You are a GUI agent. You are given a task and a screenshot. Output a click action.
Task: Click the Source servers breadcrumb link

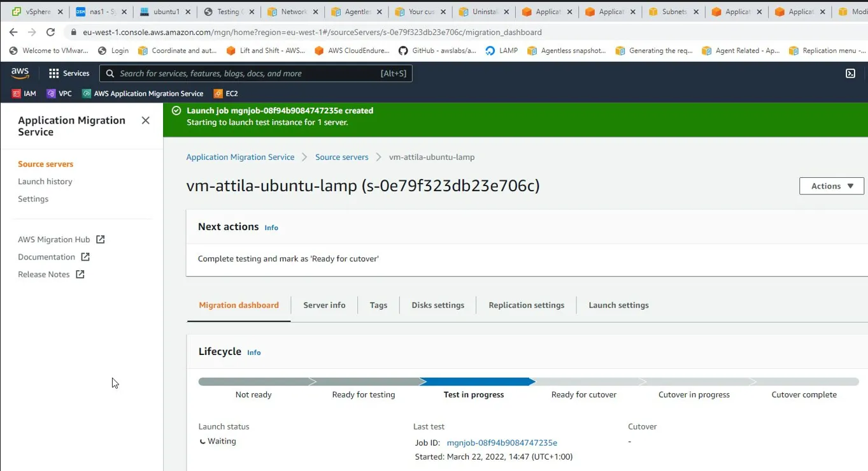tap(342, 157)
